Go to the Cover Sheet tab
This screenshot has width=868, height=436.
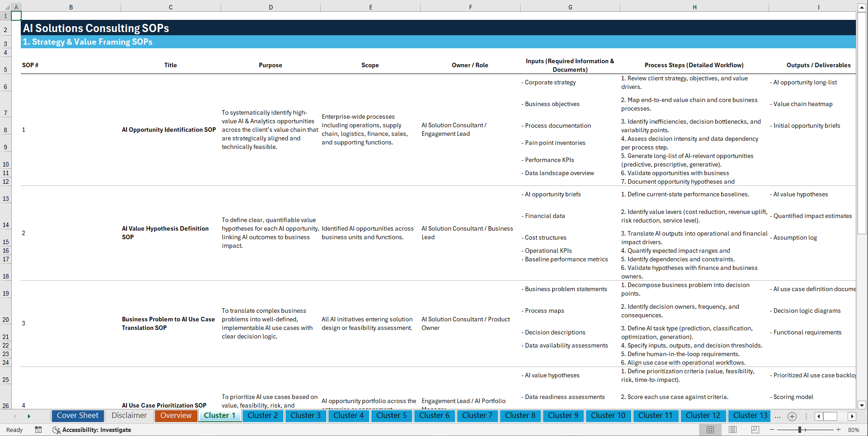77,416
